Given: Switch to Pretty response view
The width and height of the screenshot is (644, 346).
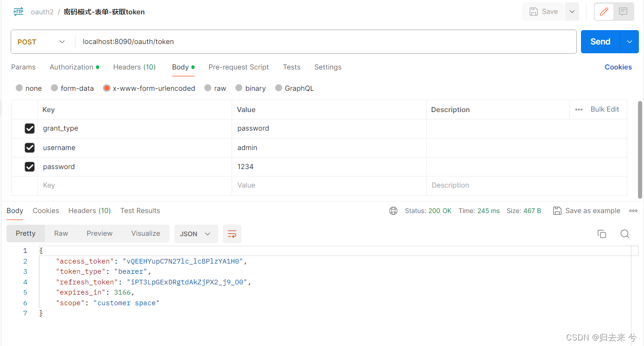Looking at the screenshot, I should (x=25, y=233).
